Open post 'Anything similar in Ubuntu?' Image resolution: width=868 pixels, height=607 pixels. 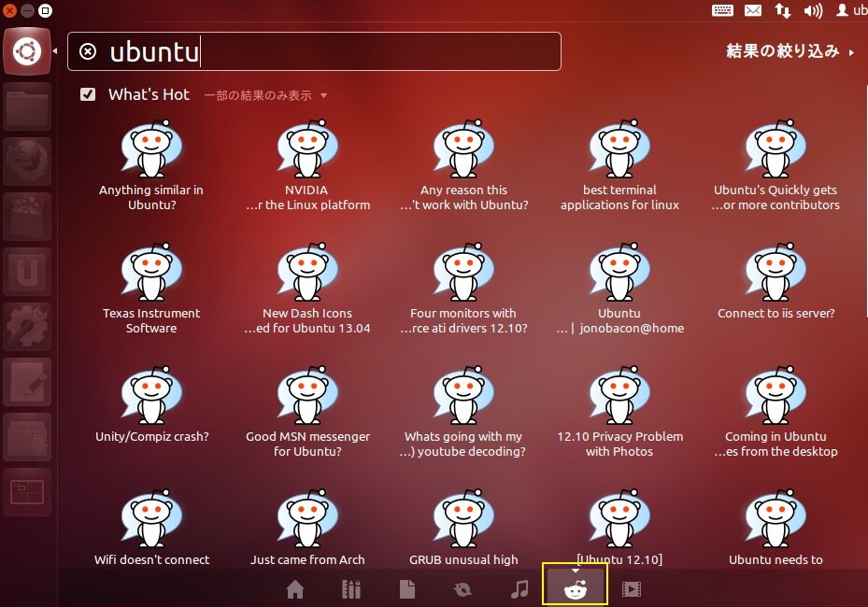pos(151,165)
